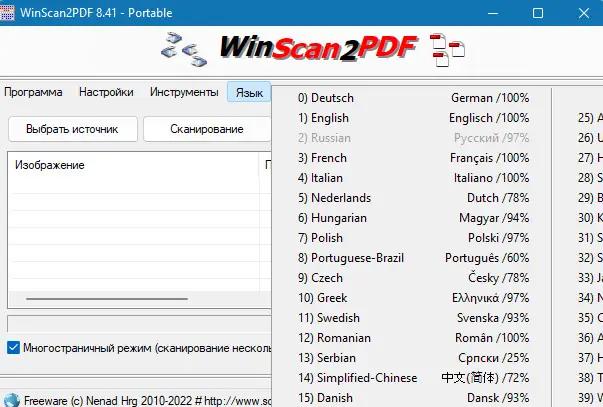Set interface language to Romanian

click(413, 338)
